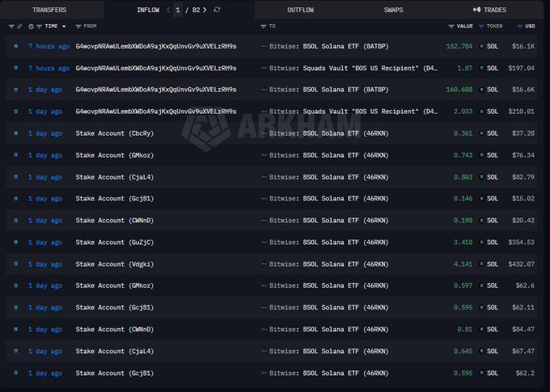
Task: Click transaction icon of the $76.34 row
Action: coord(16,155)
